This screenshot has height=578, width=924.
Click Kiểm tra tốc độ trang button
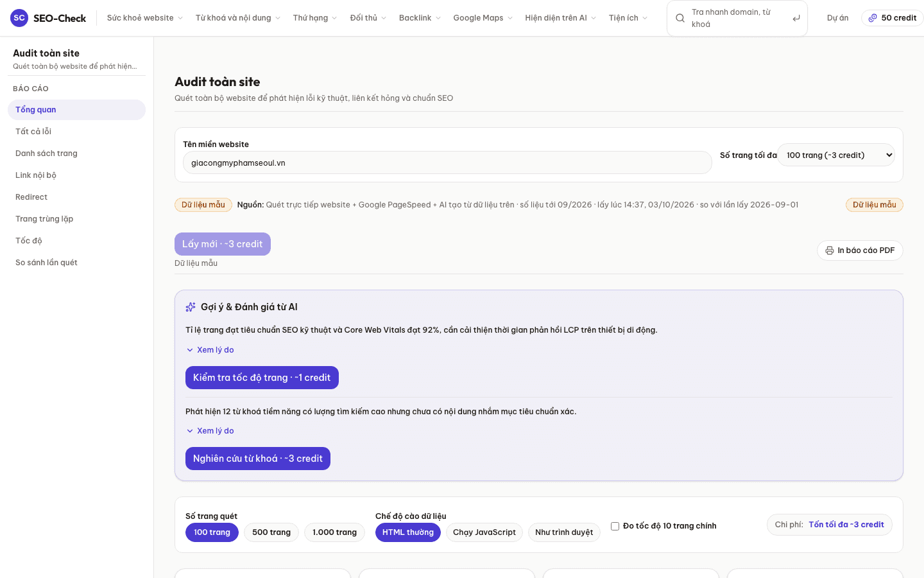(x=262, y=378)
